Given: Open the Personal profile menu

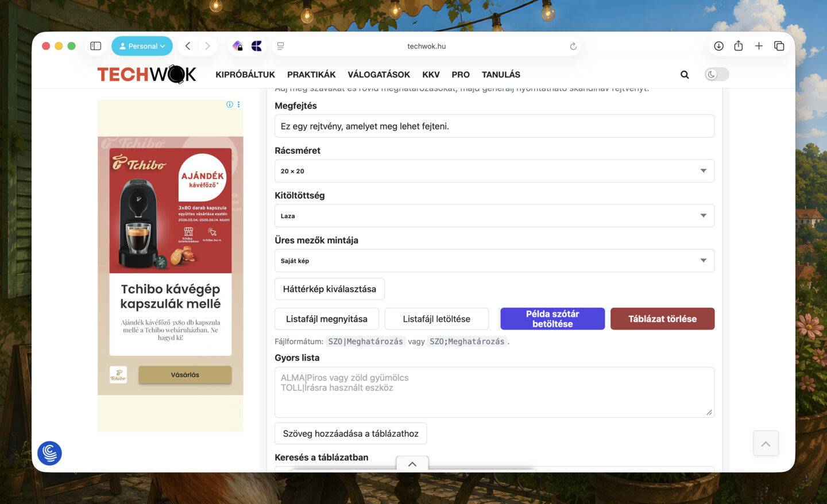Looking at the screenshot, I should (x=142, y=46).
